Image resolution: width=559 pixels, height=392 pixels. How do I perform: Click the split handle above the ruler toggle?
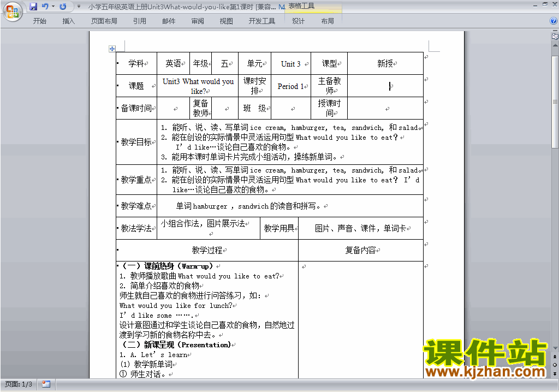click(x=555, y=31)
